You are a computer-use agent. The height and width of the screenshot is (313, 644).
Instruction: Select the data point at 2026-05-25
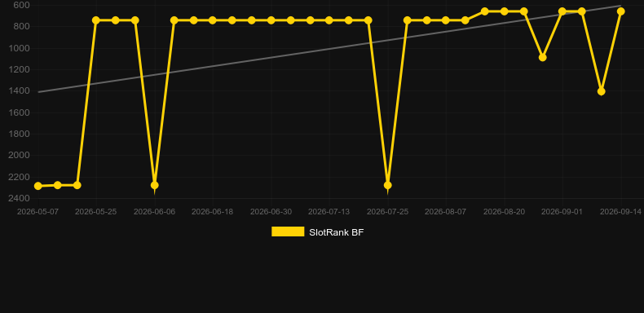point(96,20)
